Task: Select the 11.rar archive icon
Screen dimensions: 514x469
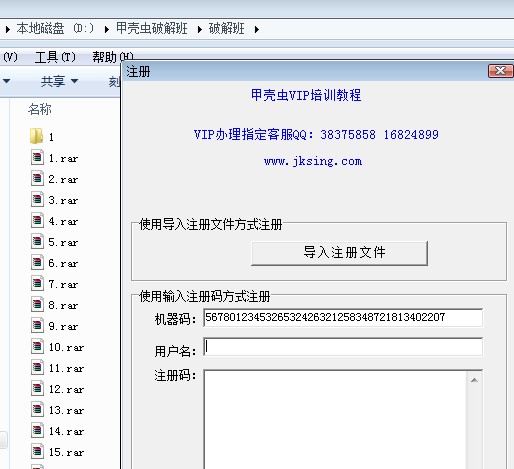Action: point(37,368)
